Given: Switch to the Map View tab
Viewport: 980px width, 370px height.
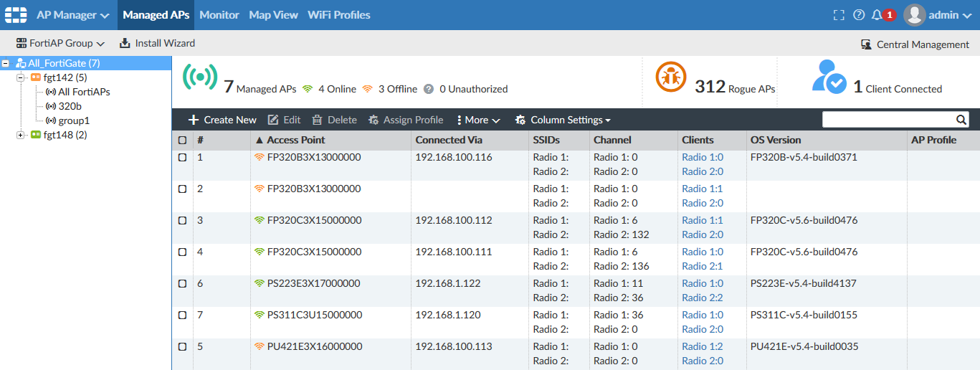Looking at the screenshot, I should [x=273, y=15].
